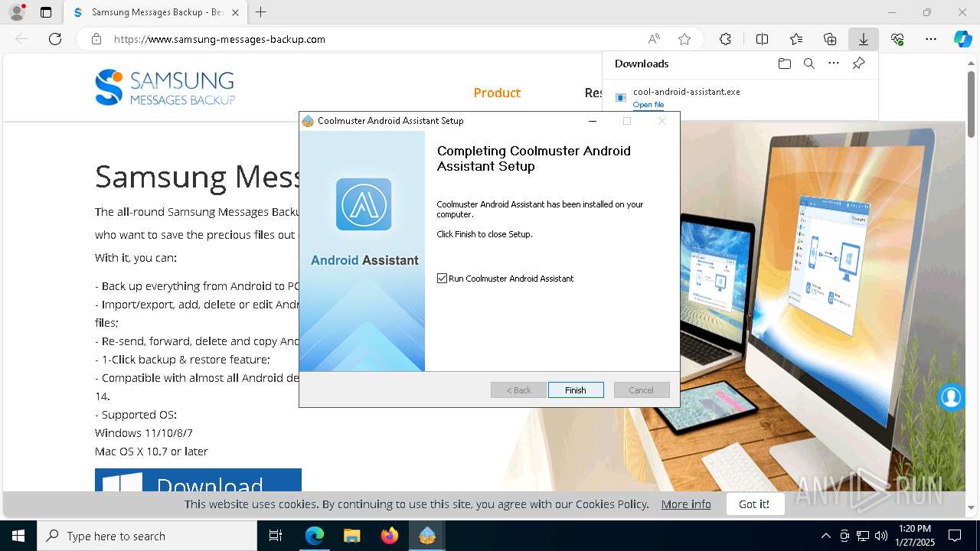Search downloads using magnifier icon
The height and width of the screenshot is (551, 980).
coord(808,64)
